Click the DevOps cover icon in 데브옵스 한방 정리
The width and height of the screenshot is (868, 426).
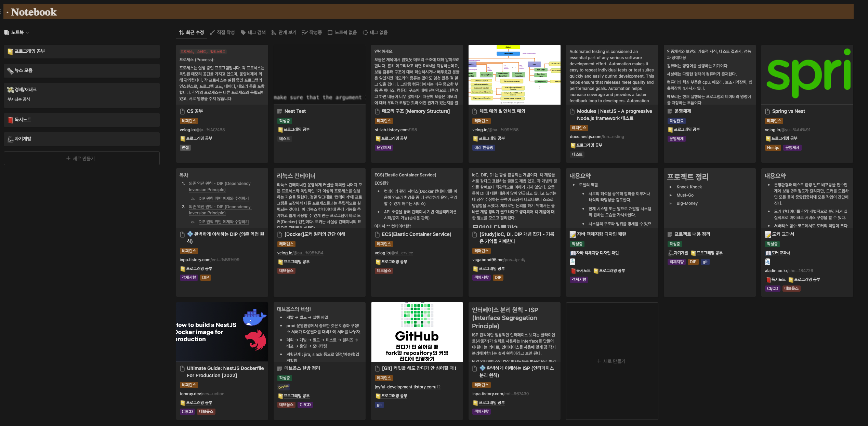284,387
